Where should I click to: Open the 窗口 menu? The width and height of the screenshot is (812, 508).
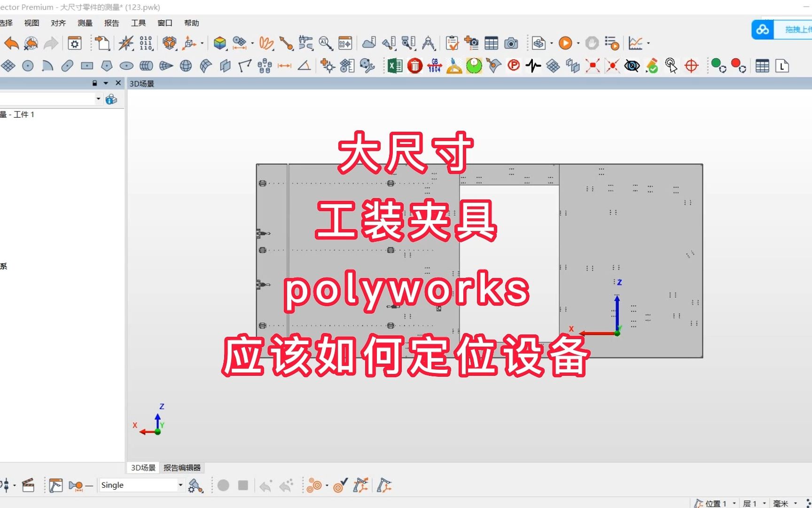coord(165,23)
